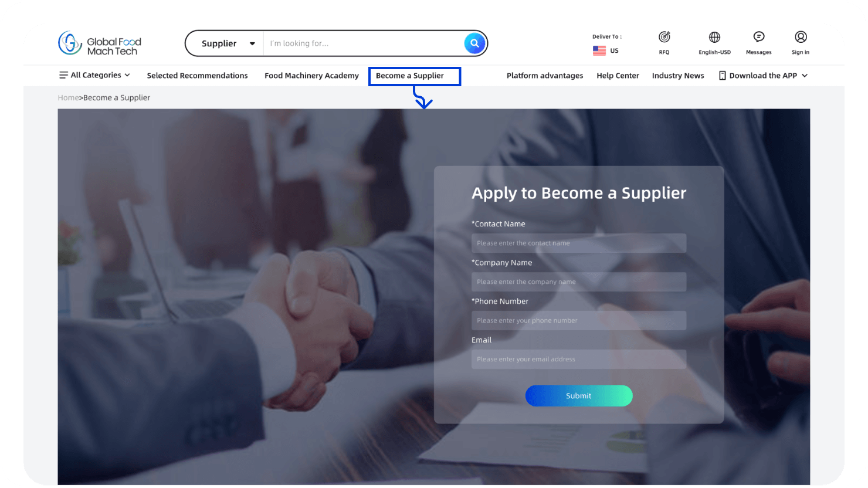The height and width of the screenshot is (488, 868).
Task: Click the phone icon by Download the APP
Action: (x=723, y=76)
